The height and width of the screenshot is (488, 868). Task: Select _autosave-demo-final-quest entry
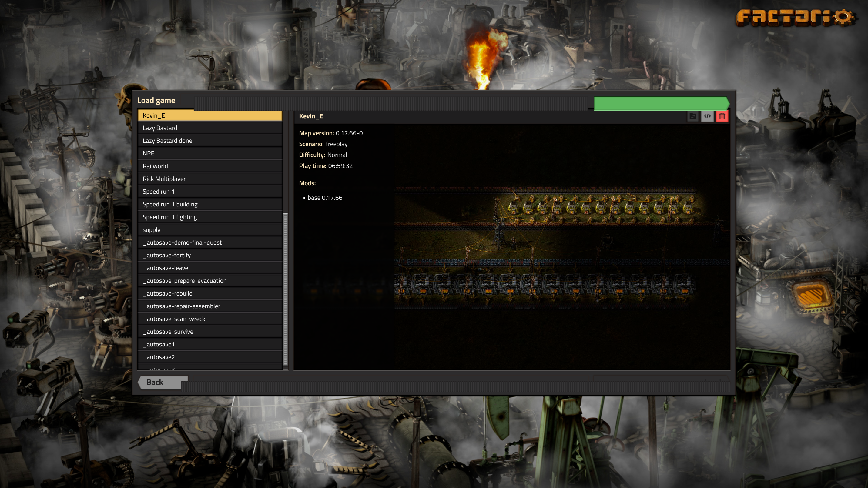click(x=210, y=242)
